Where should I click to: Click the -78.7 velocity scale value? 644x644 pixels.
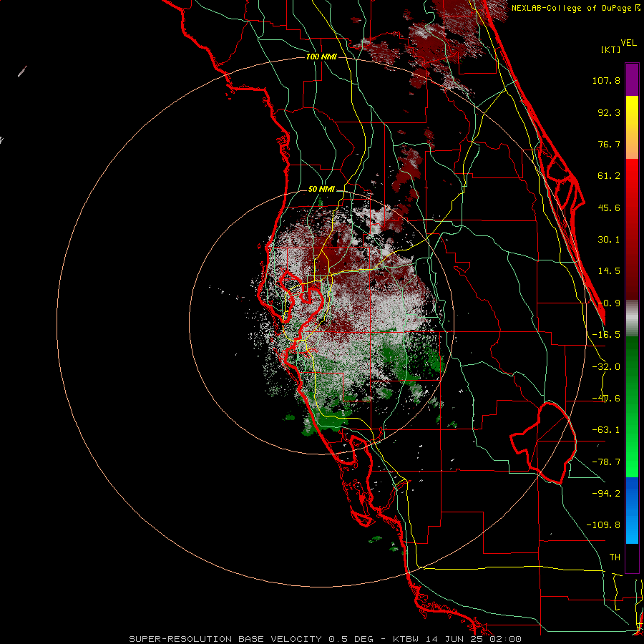(606, 462)
